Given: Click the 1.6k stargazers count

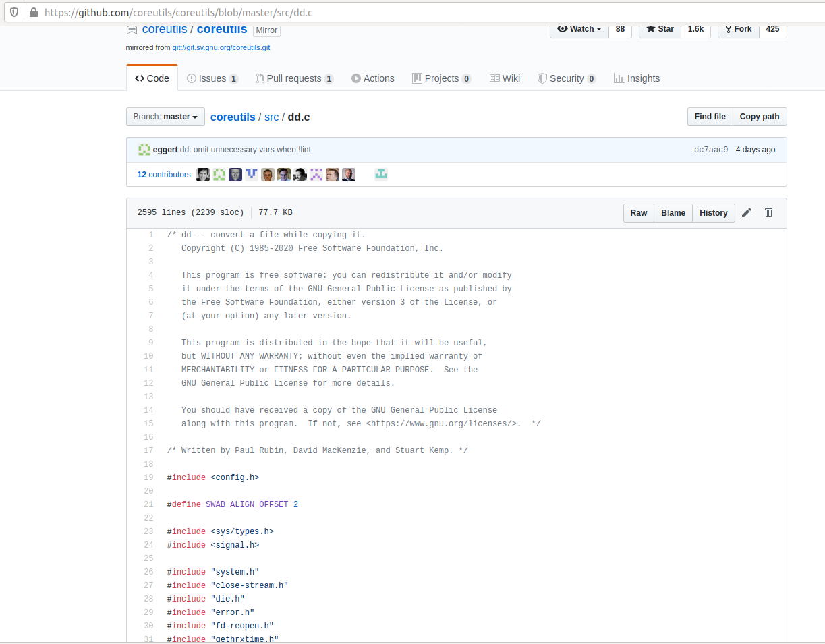Looking at the screenshot, I should (695, 30).
